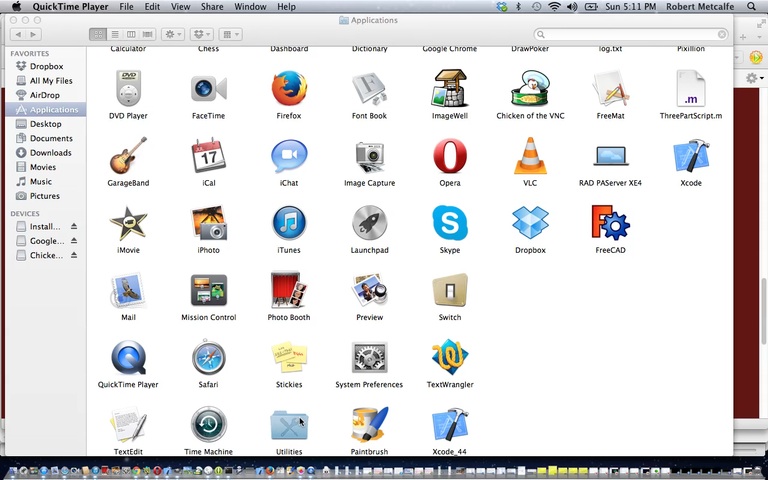This screenshot has width=768, height=480.
Task: Click the Chicken of the VNC icon
Action: tap(530, 89)
